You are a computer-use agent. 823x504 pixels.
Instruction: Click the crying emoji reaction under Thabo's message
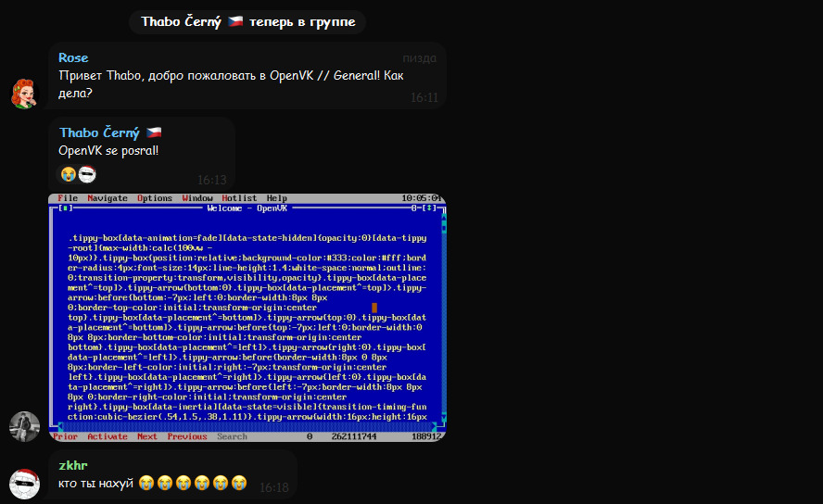[69, 173]
